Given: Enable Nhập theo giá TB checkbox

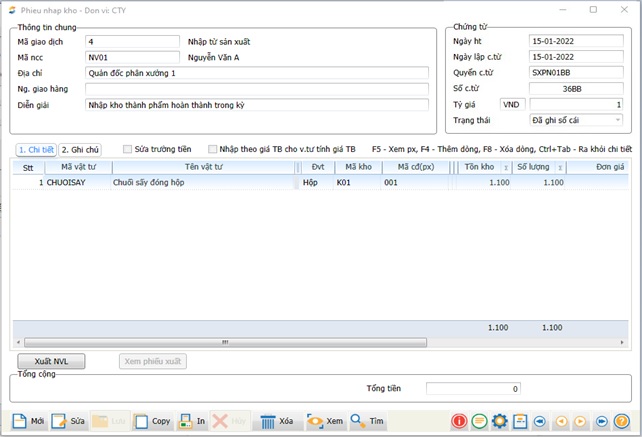Looking at the screenshot, I should click(x=212, y=149).
